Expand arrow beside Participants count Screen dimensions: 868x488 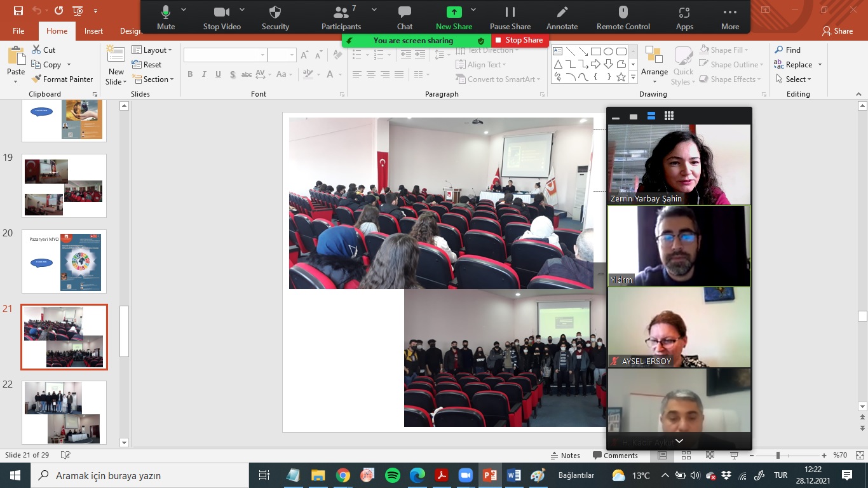374,10
